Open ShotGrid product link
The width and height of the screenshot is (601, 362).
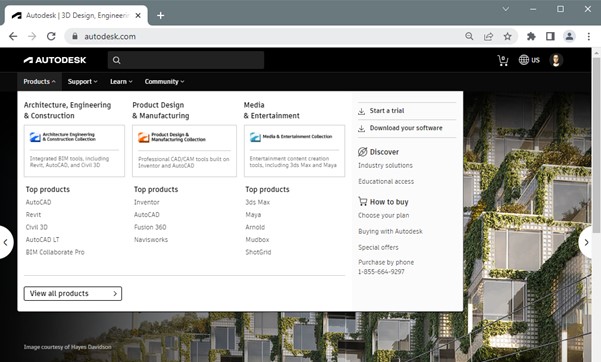pyautogui.click(x=258, y=252)
